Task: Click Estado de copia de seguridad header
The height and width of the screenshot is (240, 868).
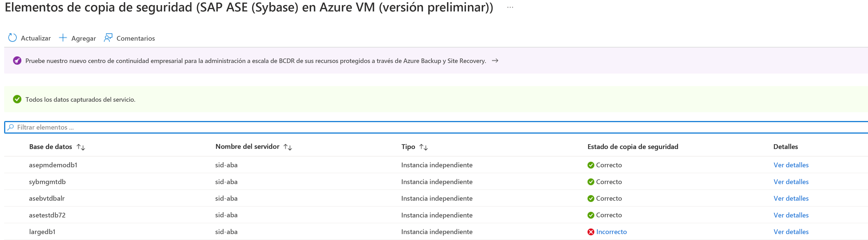Action: (632, 147)
